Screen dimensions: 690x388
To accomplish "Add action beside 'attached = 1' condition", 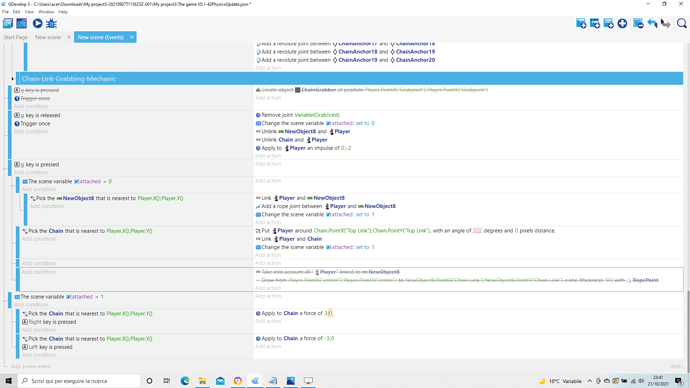I will (268, 296).
